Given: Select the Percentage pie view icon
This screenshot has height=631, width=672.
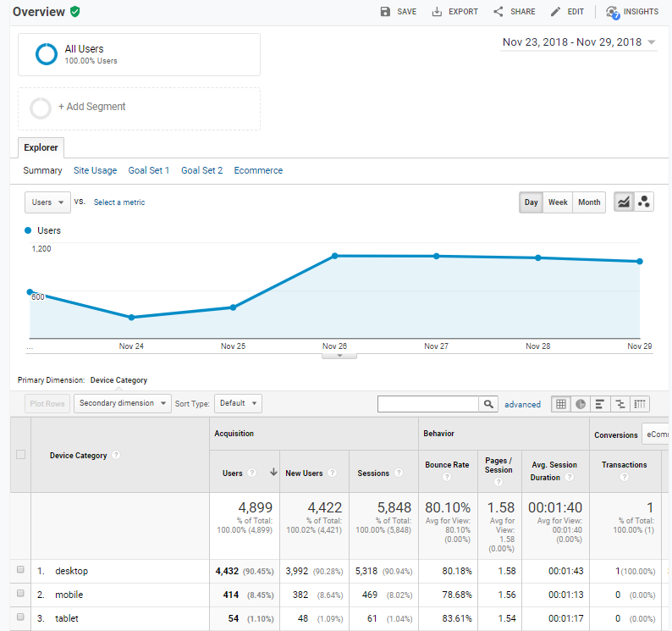Looking at the screenshot, I should tap(581, 404).
